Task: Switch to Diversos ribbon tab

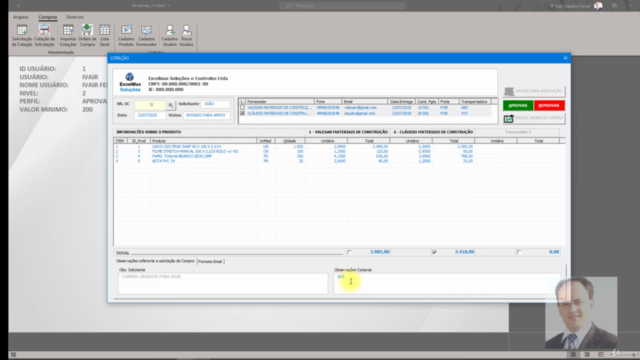Action: [75, 17]
